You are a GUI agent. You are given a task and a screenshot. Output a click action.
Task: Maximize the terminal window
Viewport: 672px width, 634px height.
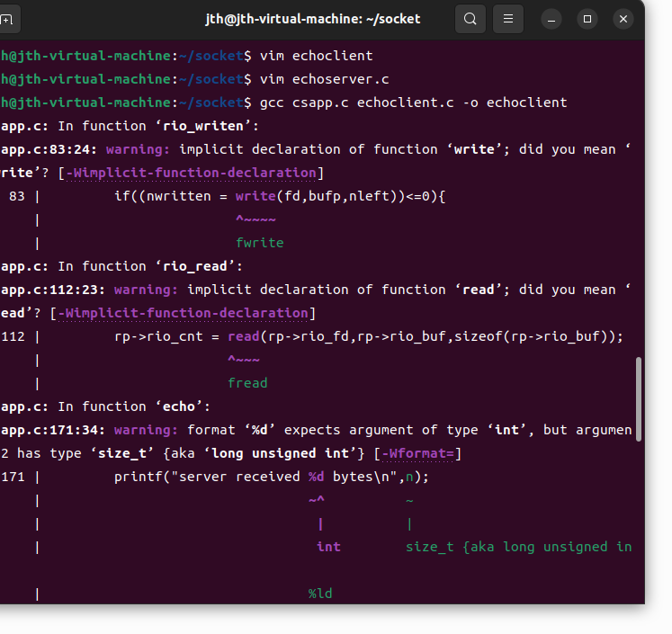click(x=587, y=19)
